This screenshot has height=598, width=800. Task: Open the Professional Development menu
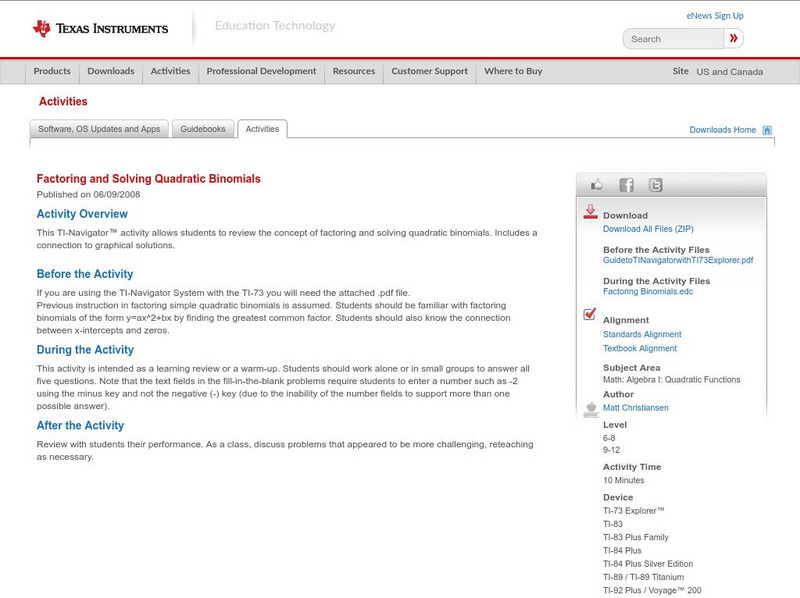point(261,71)
